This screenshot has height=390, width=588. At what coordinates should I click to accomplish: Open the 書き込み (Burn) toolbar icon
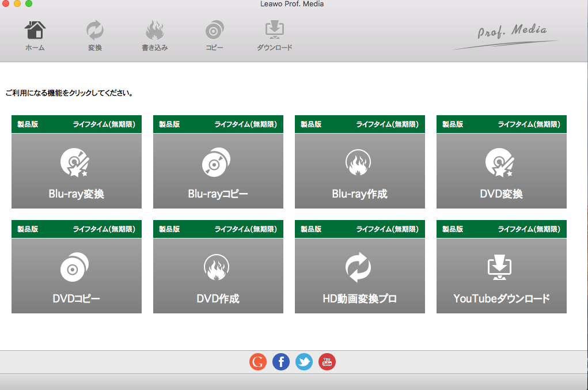point(154,35)
